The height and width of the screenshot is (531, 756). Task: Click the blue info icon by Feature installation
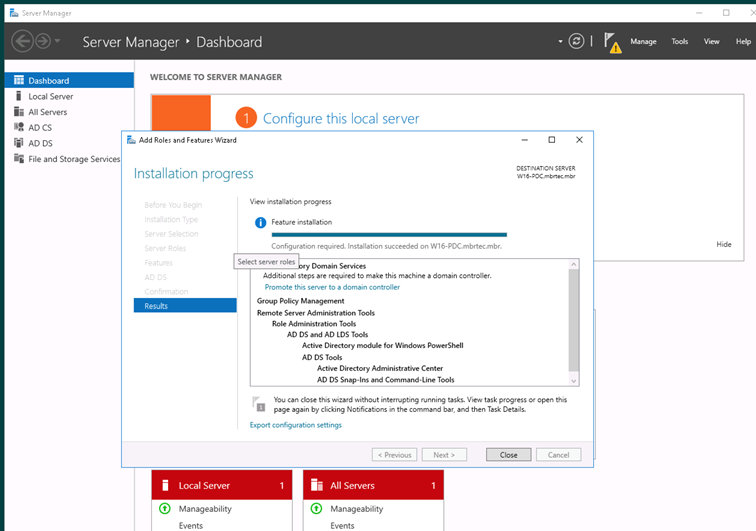pyautogui.click(x=260, y=222)
